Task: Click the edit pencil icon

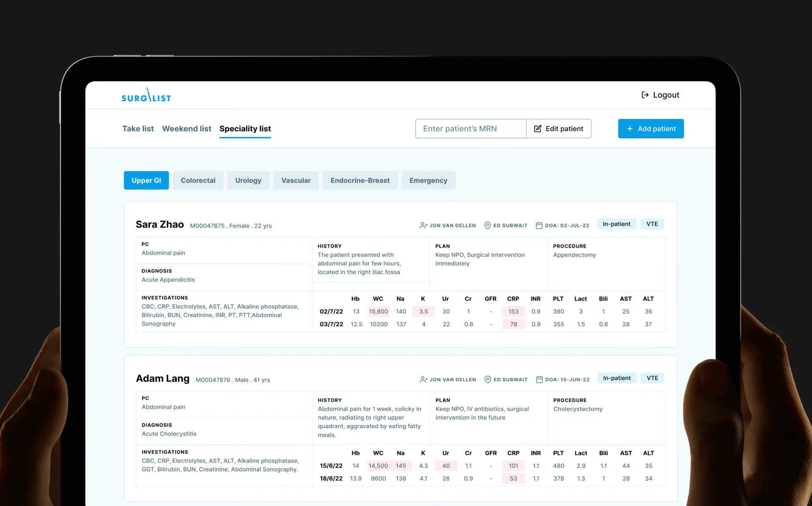Action: click(538, 129)
